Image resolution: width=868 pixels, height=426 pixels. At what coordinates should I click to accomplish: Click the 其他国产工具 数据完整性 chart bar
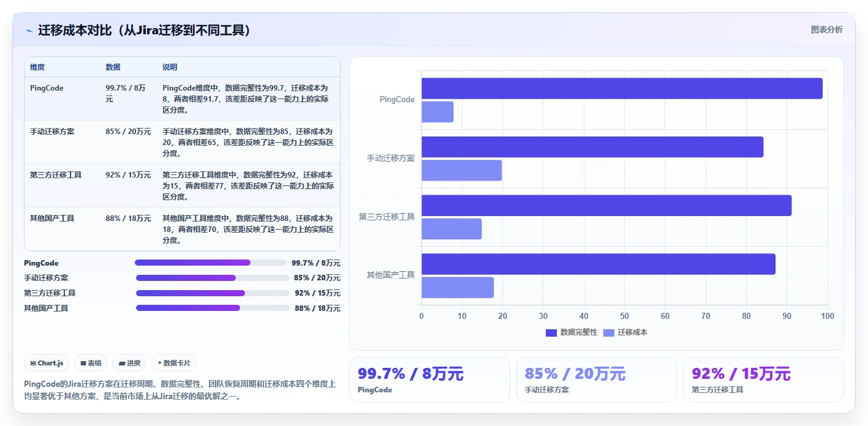598,264
